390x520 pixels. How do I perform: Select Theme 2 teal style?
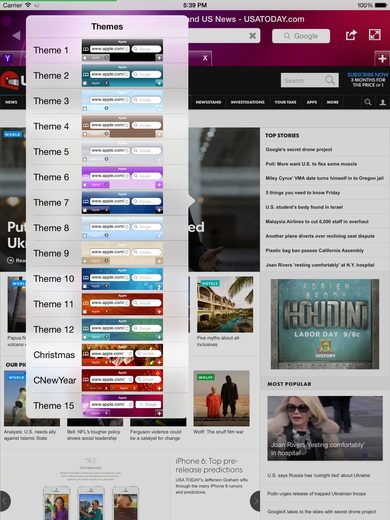[107, 76]
